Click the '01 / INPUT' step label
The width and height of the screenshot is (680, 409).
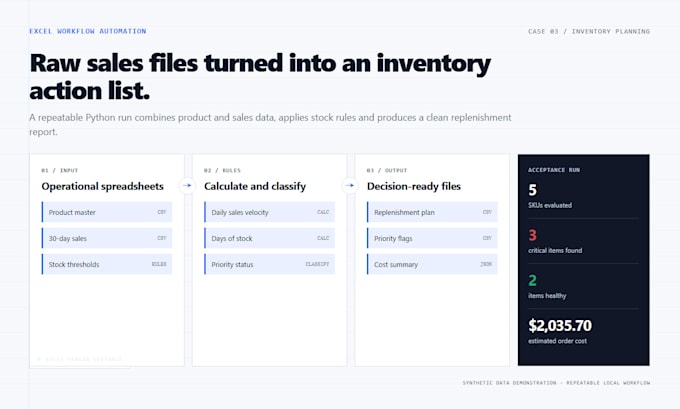tap(60, 170)
